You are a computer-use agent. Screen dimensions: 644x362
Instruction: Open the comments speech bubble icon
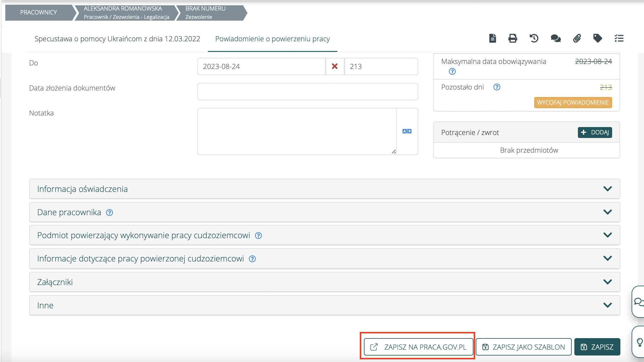[x=555, y=38]
